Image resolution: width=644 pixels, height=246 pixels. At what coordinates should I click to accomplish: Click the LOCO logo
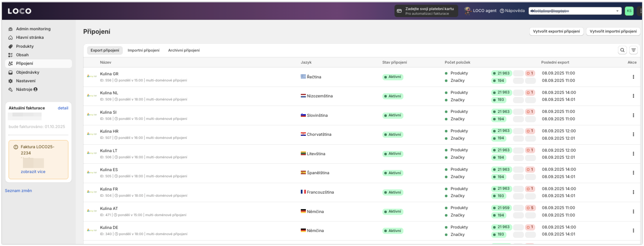coord(19,11)
